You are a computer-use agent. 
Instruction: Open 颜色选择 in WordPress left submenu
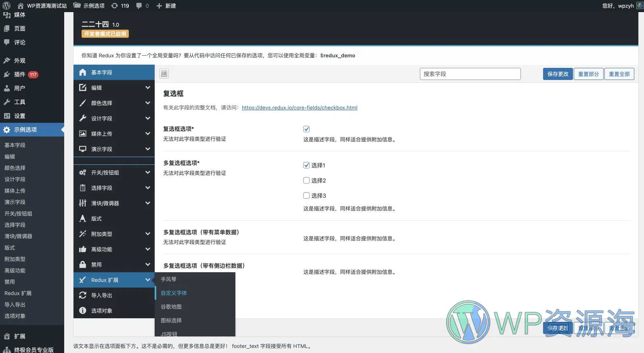[x=15, y=168]
